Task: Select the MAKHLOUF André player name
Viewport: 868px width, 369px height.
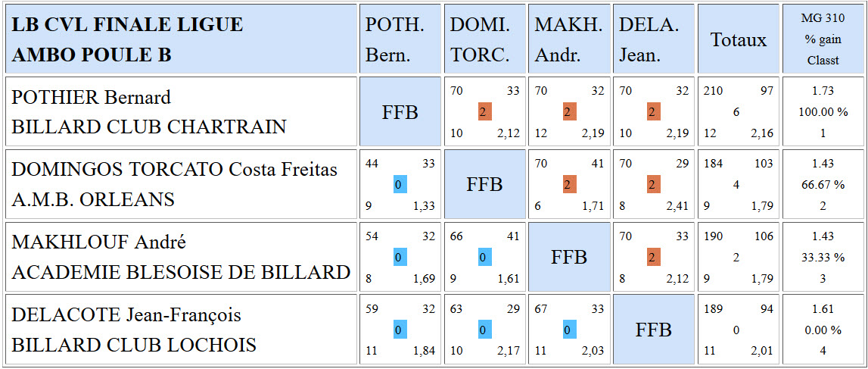Action: (98, 242)
